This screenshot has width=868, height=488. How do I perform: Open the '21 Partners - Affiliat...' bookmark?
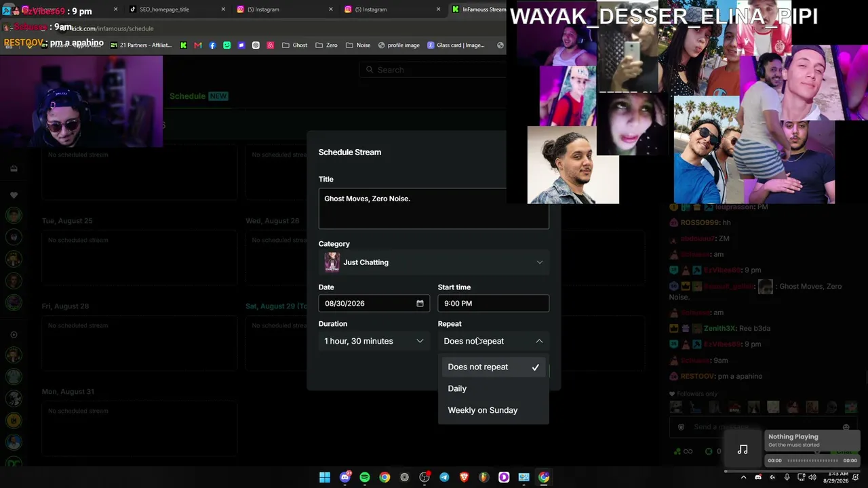click(140, 45)
